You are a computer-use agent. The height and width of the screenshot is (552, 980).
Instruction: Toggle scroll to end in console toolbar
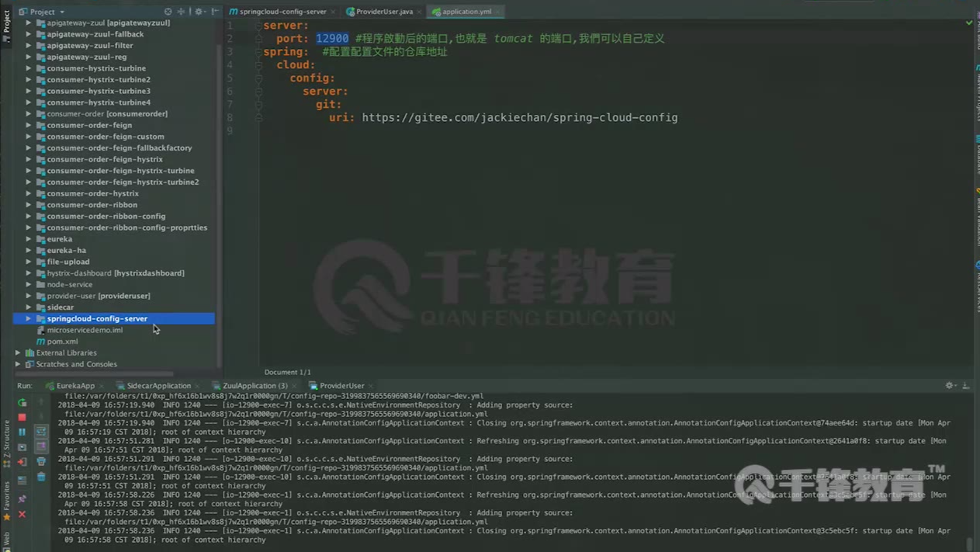click(41, 446)
